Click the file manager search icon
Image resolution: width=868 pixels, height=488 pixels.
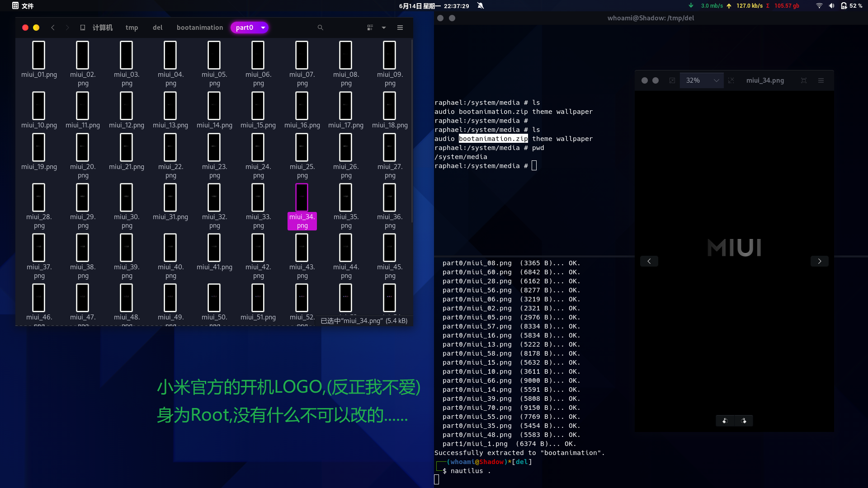point(320,28)
